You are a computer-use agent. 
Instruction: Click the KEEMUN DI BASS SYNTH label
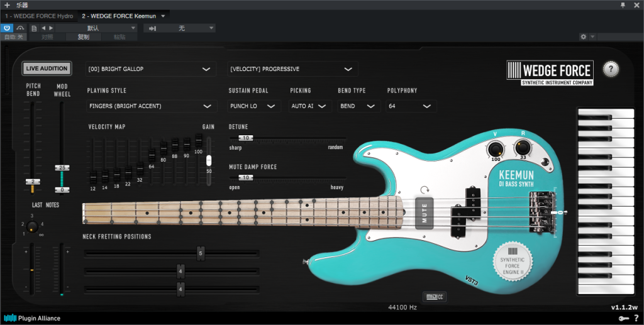coord(516,179)
